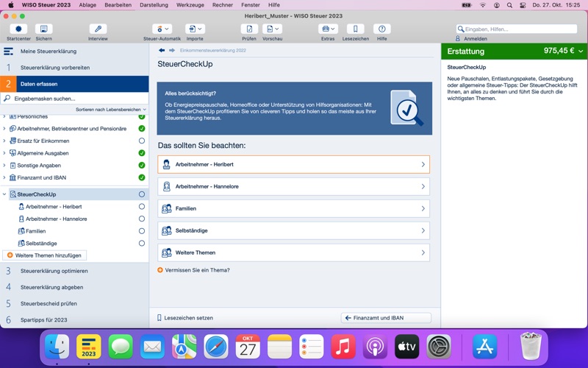Toggle status circle for Selbständige
Screen dimensions: 588x368
(x=142, y=244)
